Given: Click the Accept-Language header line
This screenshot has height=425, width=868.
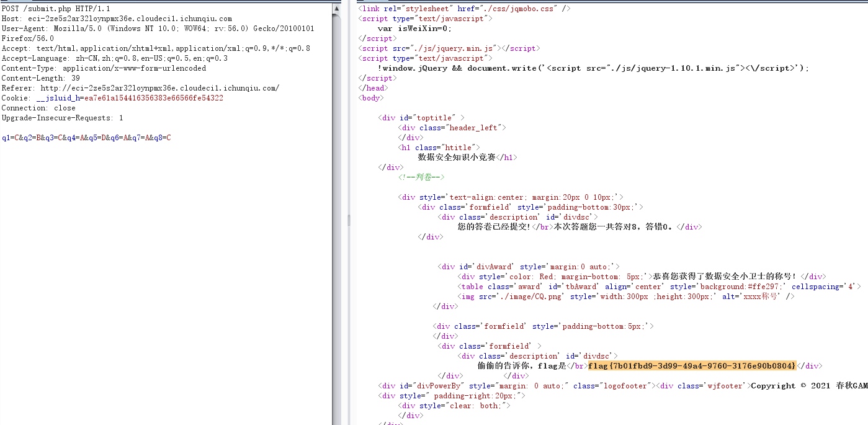Looking at the screenshot, I should tap(114, 58).
